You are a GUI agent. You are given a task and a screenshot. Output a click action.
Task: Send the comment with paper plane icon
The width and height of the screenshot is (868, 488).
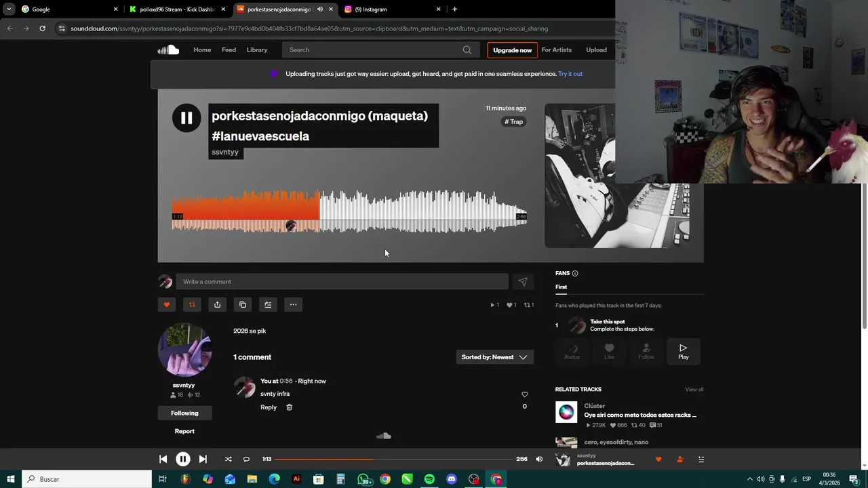(x=522, y=282)
